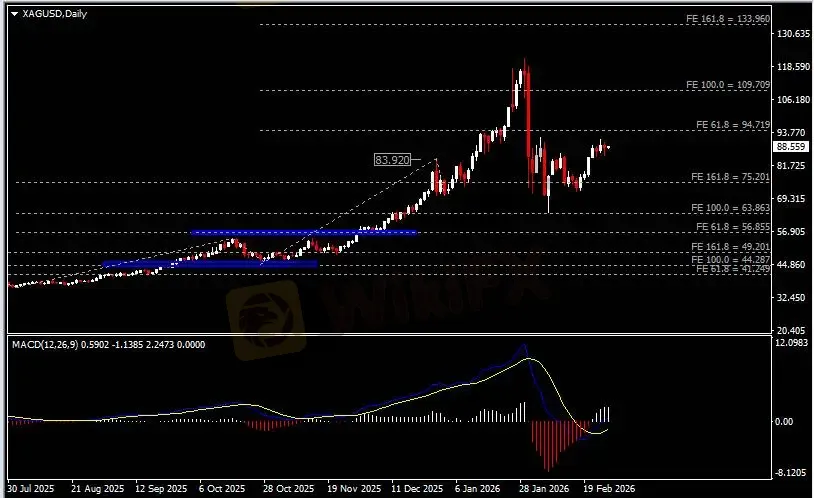This screenshot has height=498, width=814.
Task: Click the 28 Jan 2026 date marker
Action: (544, 489)
